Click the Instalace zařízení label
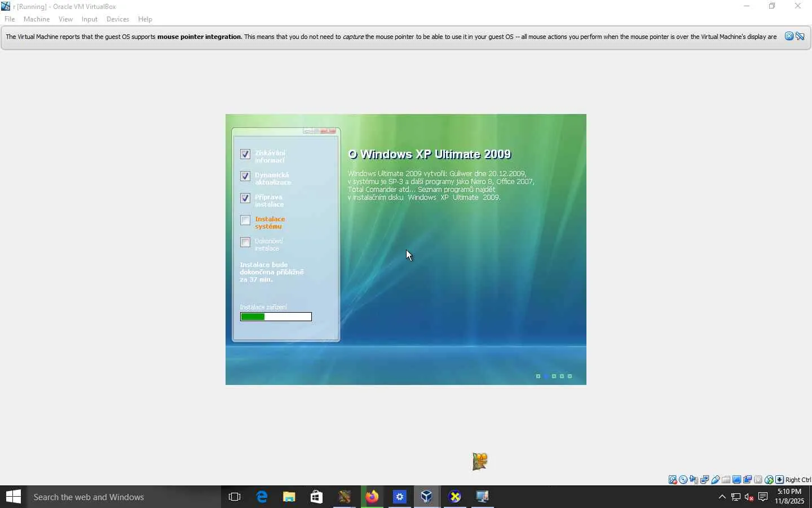812x508 pixels. (263, 307)
